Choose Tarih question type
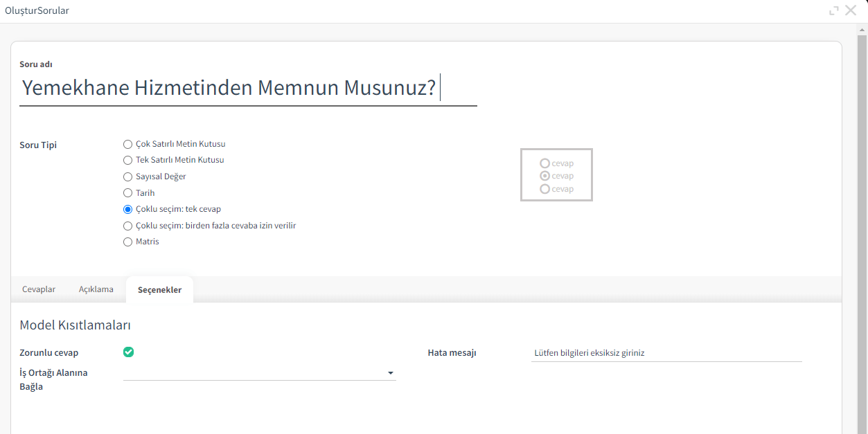This screenshot has width=868, height=434. 127,193
